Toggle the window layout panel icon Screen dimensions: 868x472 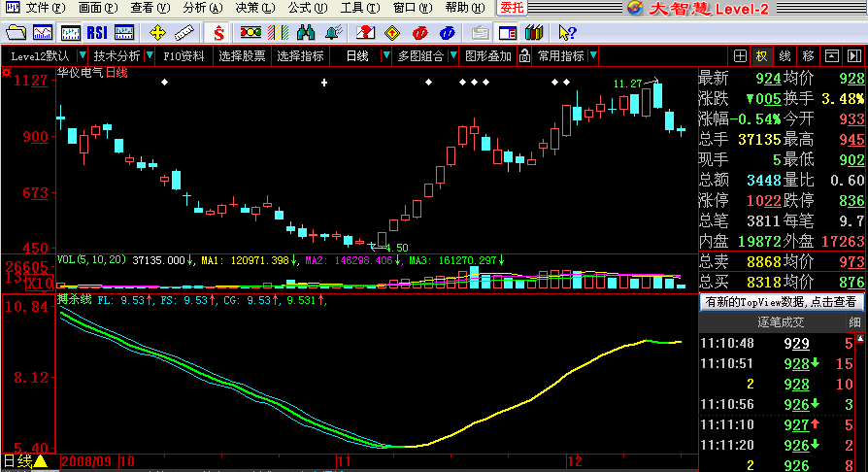(x=508, y=33)
